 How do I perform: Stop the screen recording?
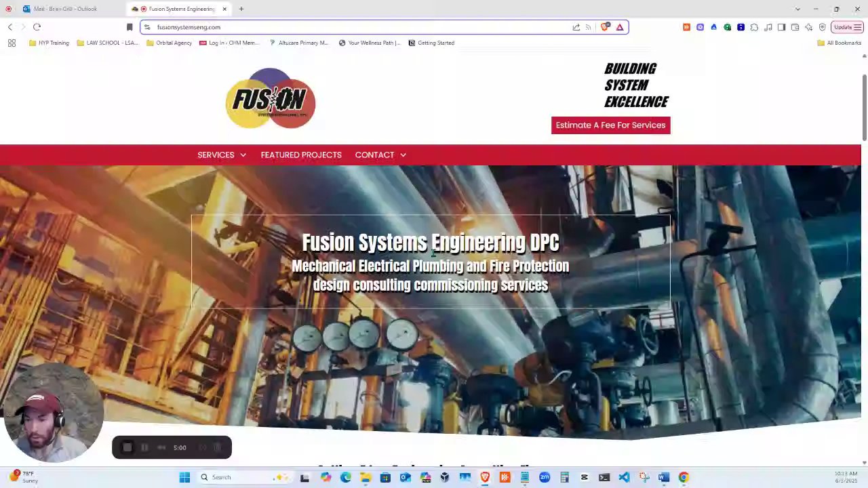pyautogui.click(x=127, y=447)
